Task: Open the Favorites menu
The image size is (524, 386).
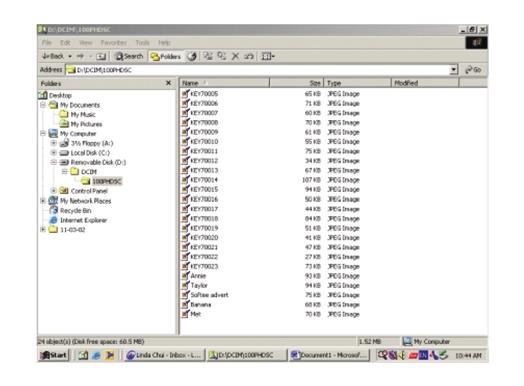Action: (x=114, y=43)
